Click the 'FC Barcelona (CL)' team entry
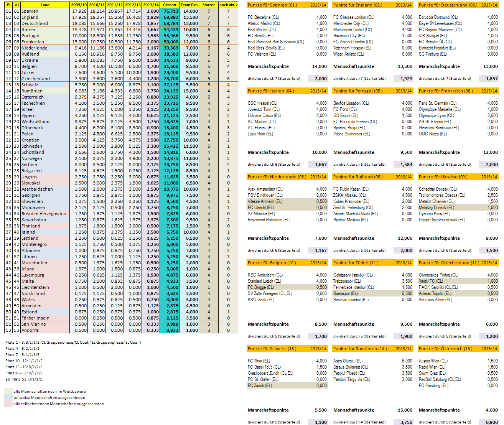 coord(263,17)
